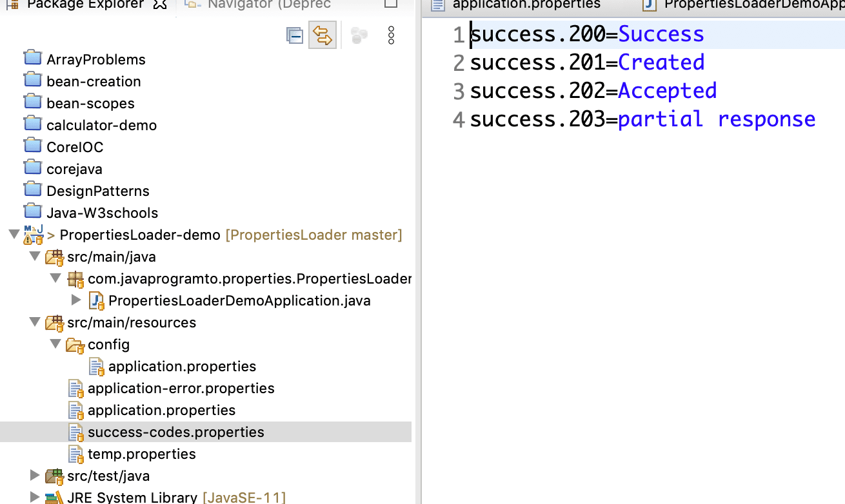Select the DesignPatterns project
The height and width of the screenshot is (504, 845).
pyautogui.click(x=98, y=190)
